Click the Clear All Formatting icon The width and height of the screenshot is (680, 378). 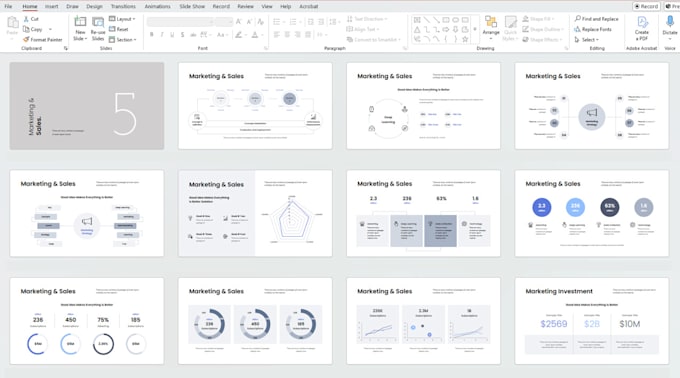click(260, 22)
